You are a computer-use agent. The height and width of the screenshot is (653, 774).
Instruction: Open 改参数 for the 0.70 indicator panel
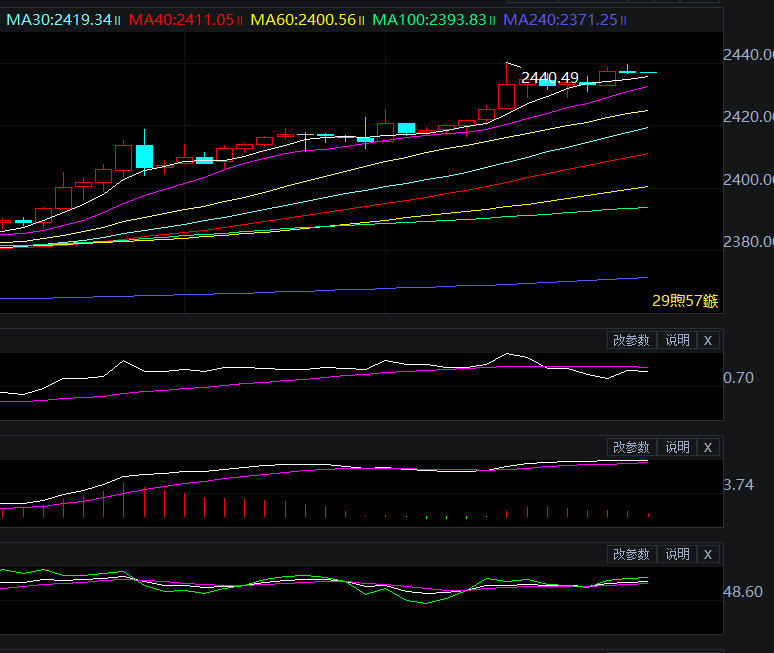coord(631,340)
